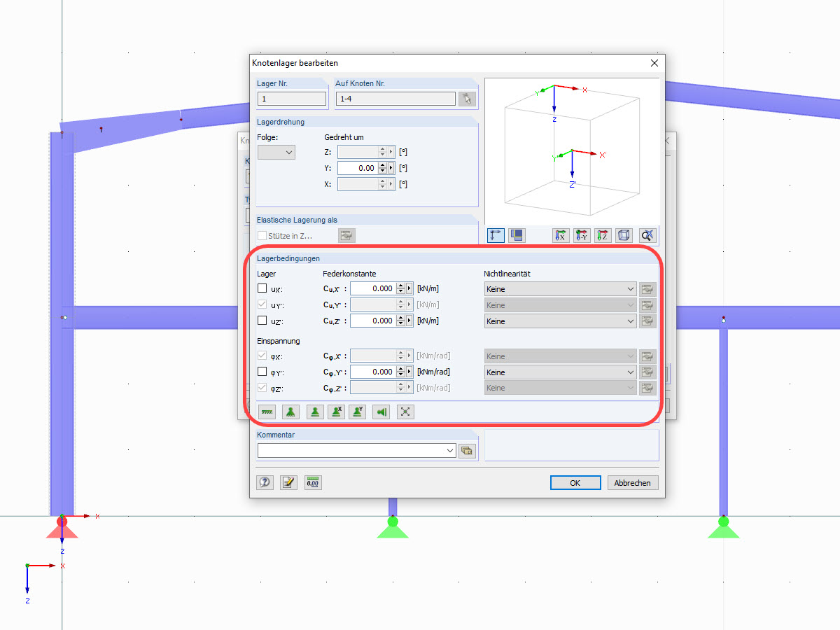This screenshot has height=630, width=840.
Task: Open Nichtlinearität dropdown for uZ' row
Action: (561, 321)
